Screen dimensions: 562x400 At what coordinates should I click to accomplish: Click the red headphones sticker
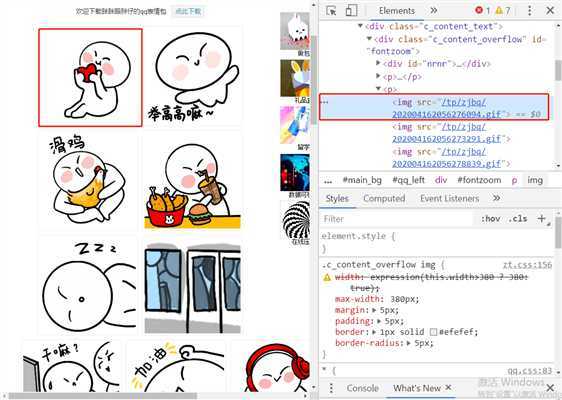(x=272, y=366)
